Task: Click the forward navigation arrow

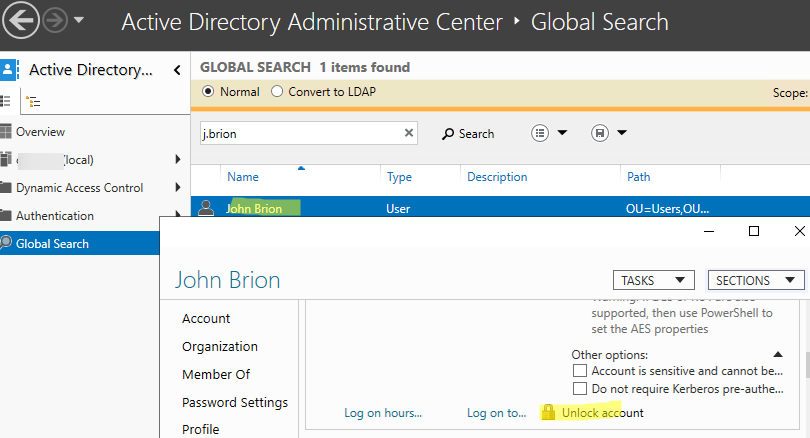Action: [55, 21]
